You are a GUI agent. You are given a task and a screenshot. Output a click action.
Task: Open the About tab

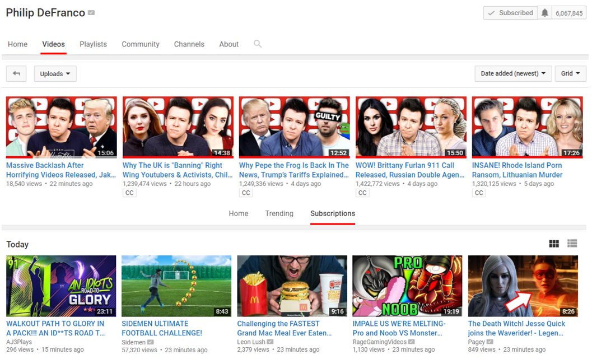(229, 44)
